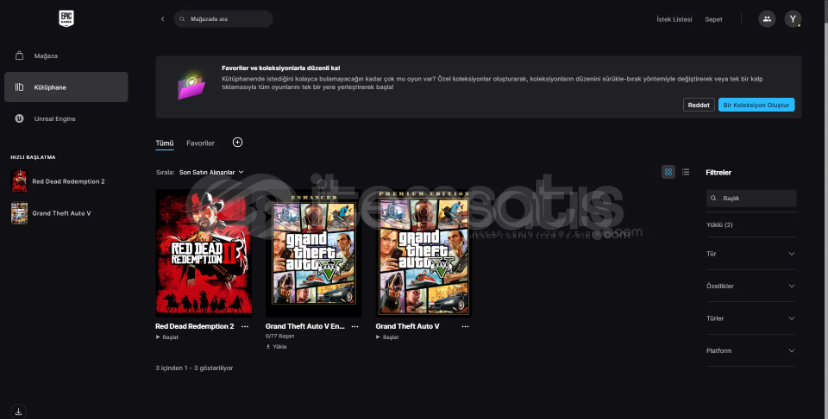Open the İstek Listesi wishlist
The image size is (828, 419).
click(674, 20)
